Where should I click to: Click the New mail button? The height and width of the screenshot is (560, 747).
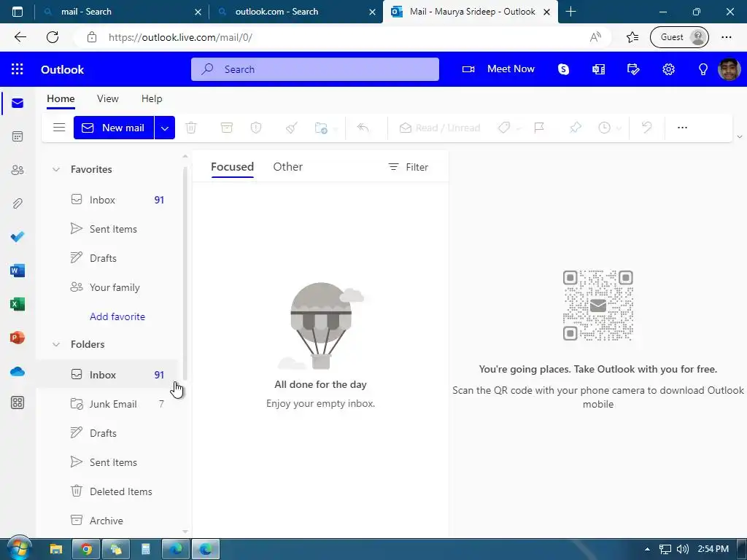point(114,128)
